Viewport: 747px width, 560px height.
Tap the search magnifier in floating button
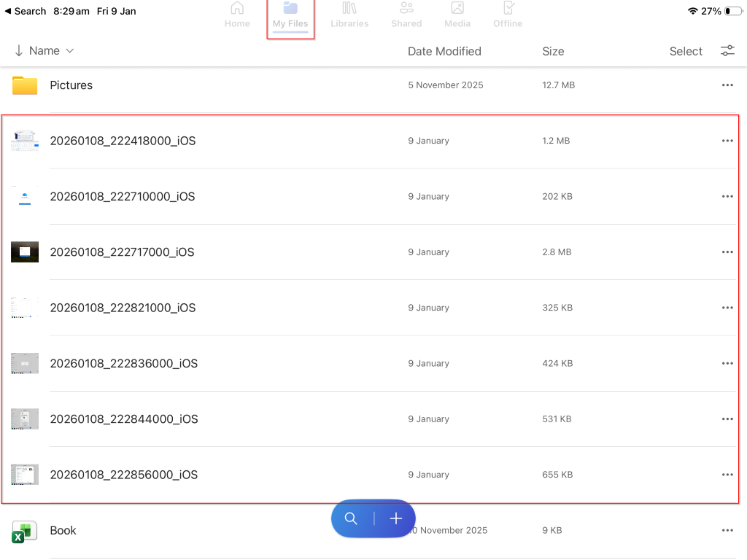pos(351,518)
